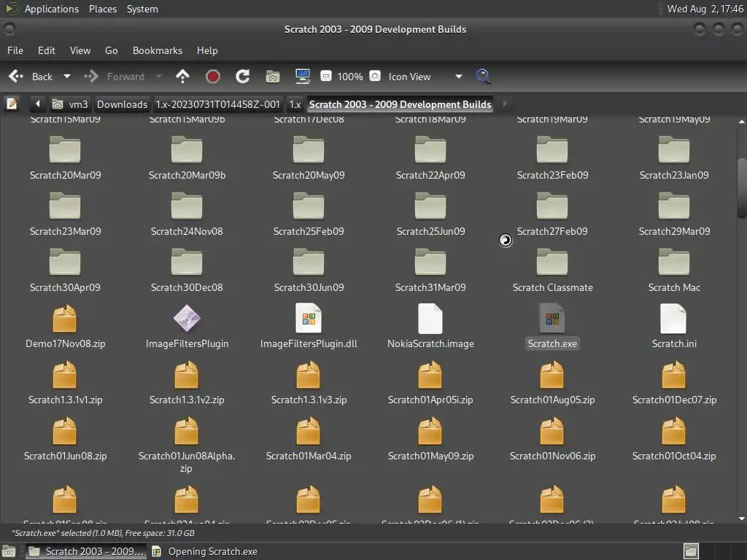Image resolution: width=747 pixels, height=560 pixels.
Task: Stop loading with the red stop icon
Action: pos(212,76)
